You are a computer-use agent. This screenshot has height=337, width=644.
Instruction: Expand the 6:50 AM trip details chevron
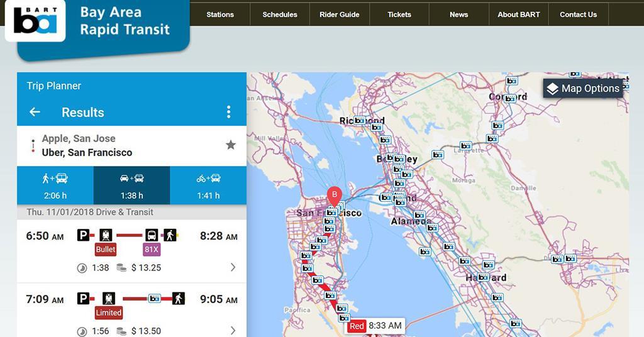(233, 267)
